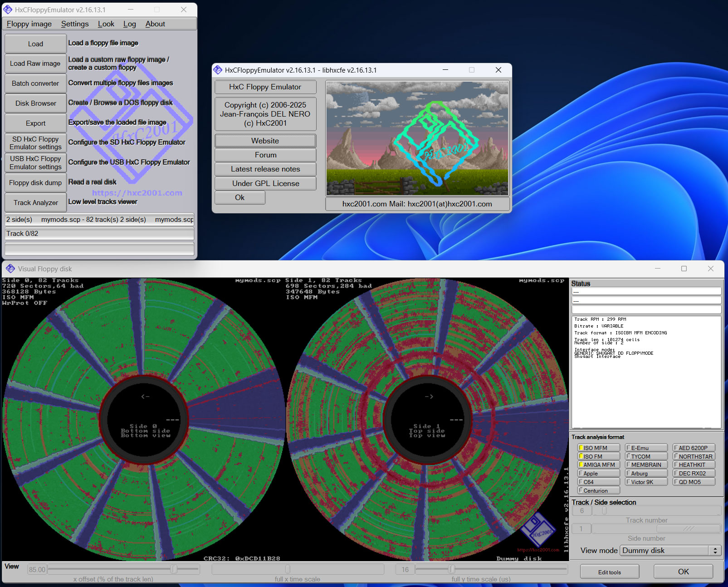The height and width of the screenshot is (587, 728).
Task: Click the Side number slider
Action: [657, 528]
